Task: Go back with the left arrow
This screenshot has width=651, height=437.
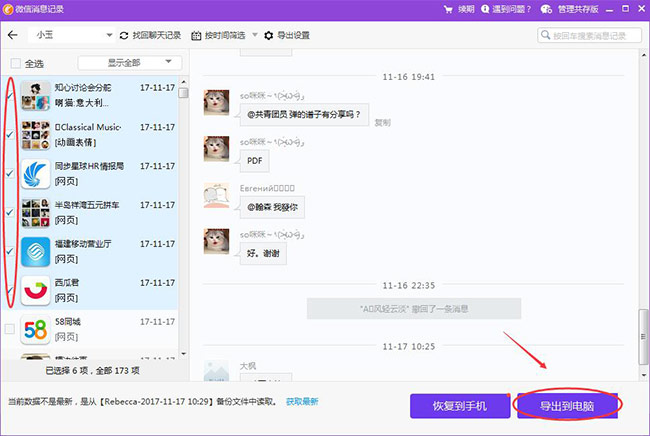Action: (x=12, y=35)
